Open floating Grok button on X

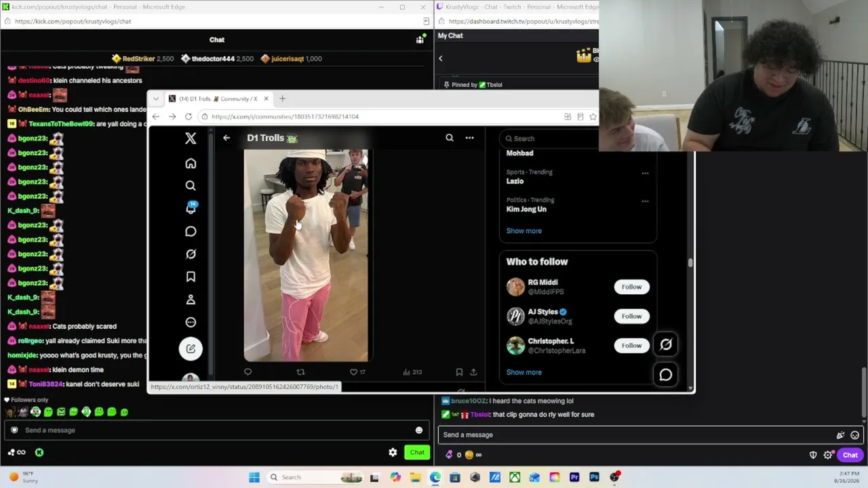click(666, 345)
